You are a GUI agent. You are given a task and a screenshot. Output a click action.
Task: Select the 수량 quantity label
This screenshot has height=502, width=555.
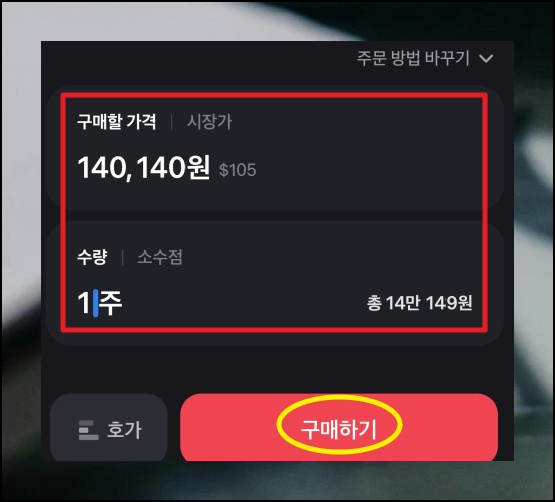click(92, 257)
